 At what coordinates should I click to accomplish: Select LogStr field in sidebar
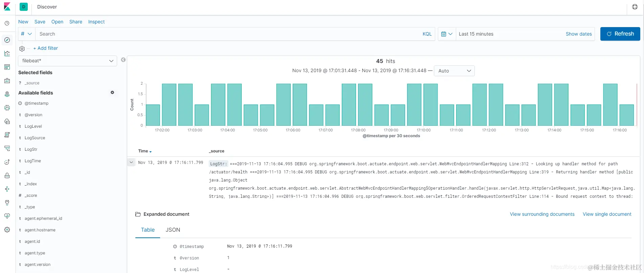click(31, 149)
